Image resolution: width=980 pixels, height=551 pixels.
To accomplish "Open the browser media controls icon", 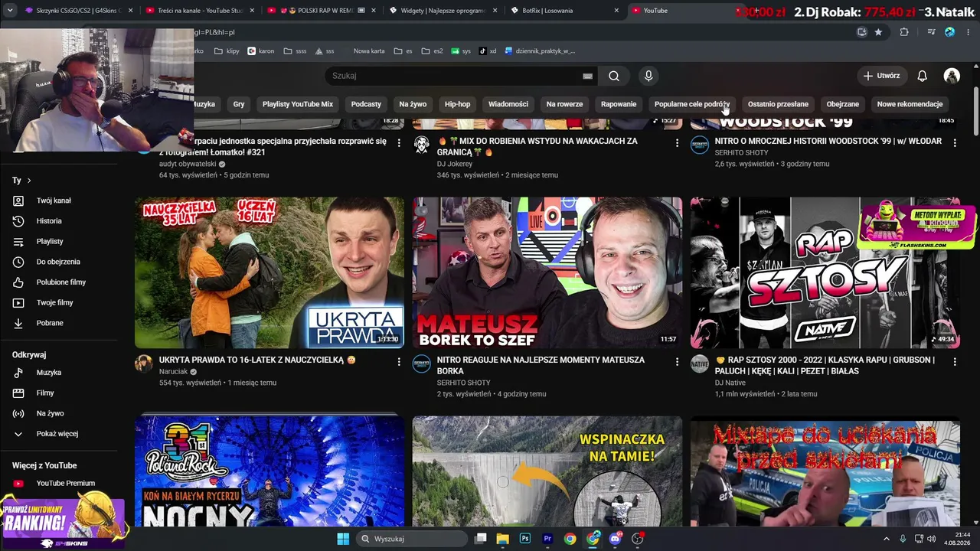I will pos(931,32).
